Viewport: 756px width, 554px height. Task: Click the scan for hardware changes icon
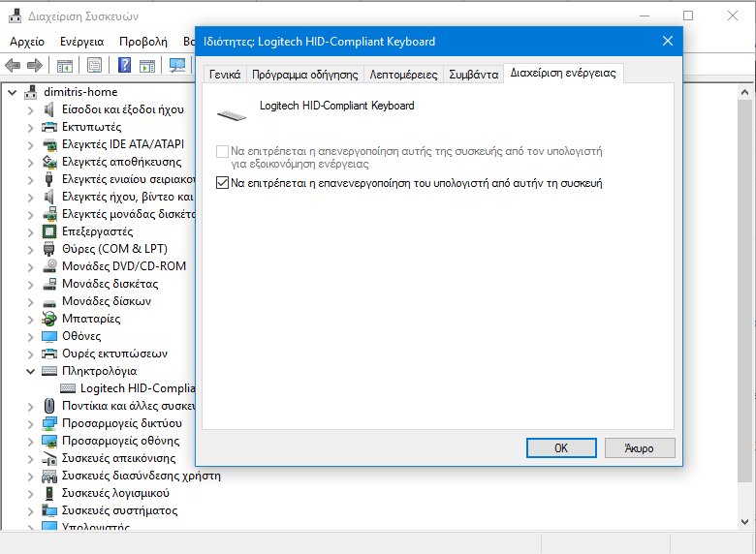pyautogui.click(x=176, y=65)
